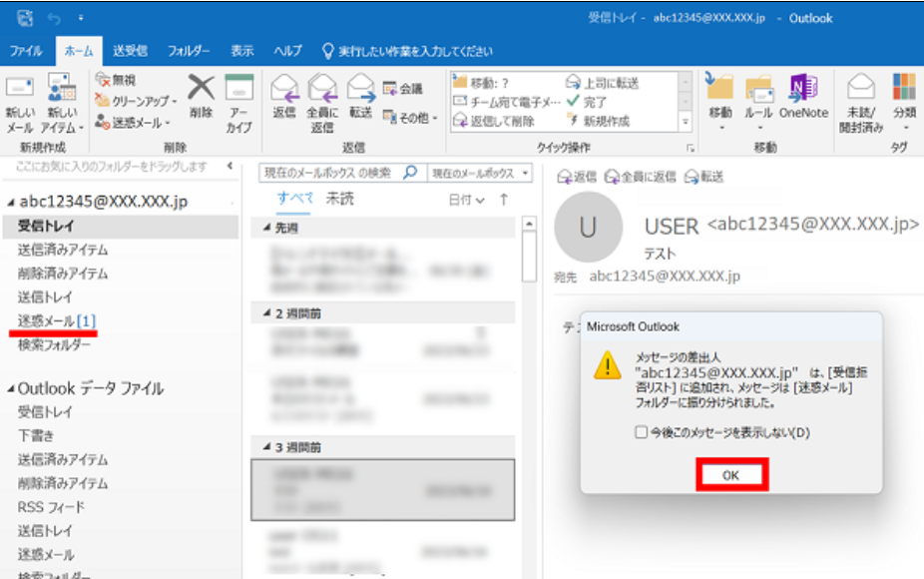Select Forward to manager (上司に転送) quick step

point(603,83)
